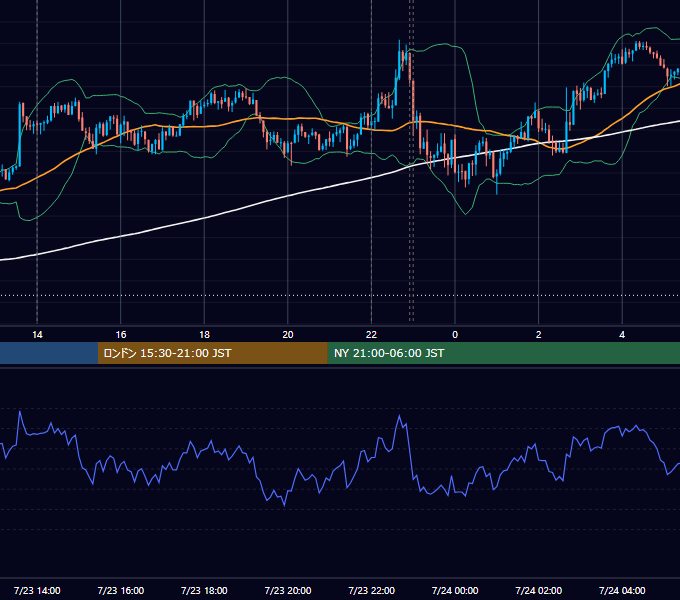The image size is (680, 600).
Task: Select the NY 21:00-06:00 JST session bar
Action: point(503,353)
